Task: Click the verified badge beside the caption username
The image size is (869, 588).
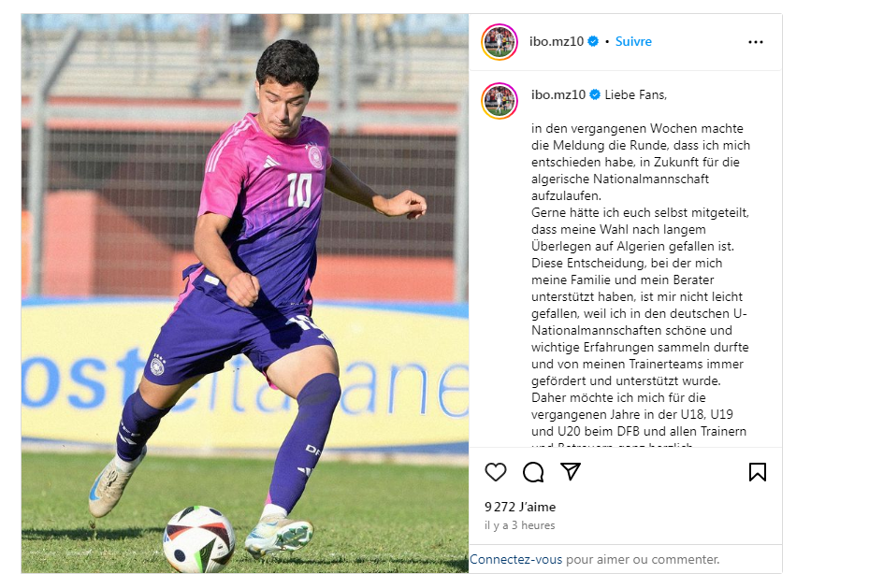Action: (595, 94)
